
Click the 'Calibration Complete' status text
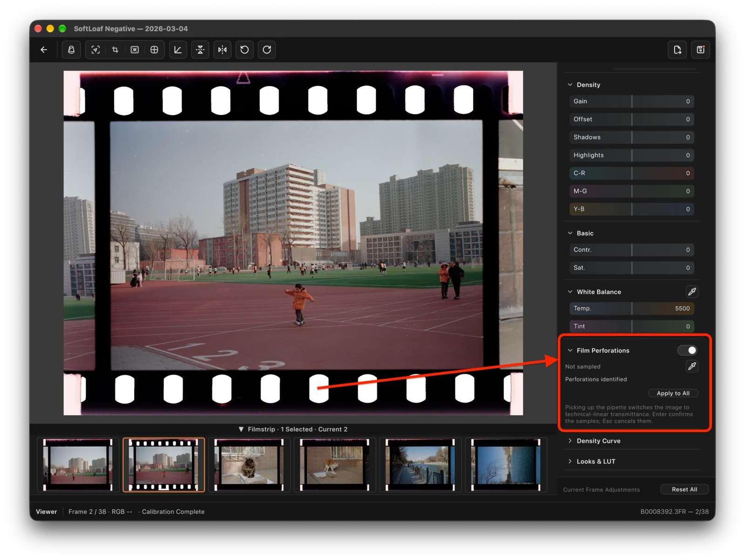[x=173, y=512]
